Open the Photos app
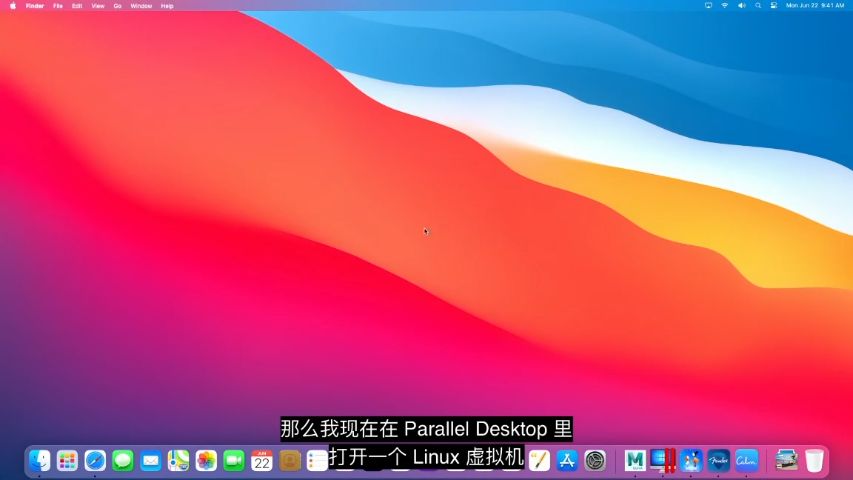853x480 pixels. click(x=206, y=460)
